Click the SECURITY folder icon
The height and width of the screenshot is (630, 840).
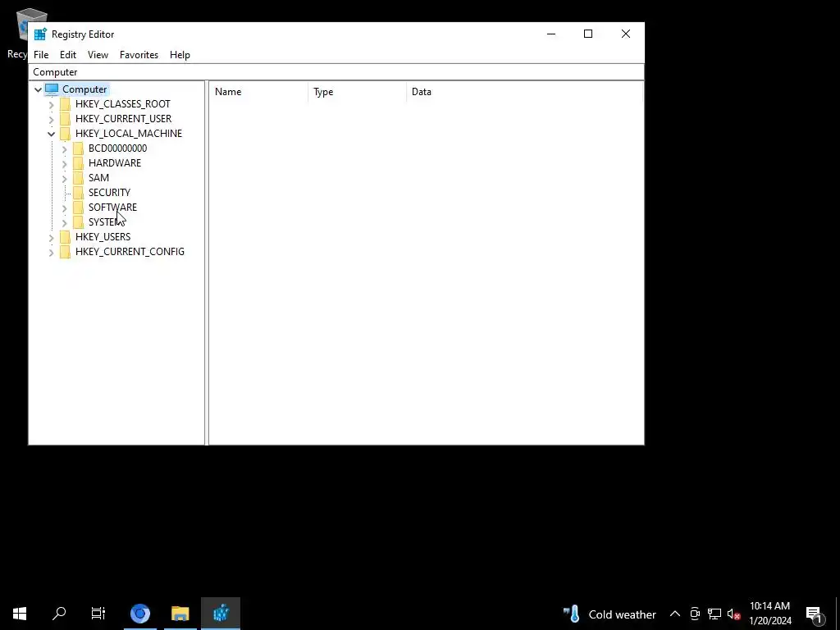click(x=78, y=192)
